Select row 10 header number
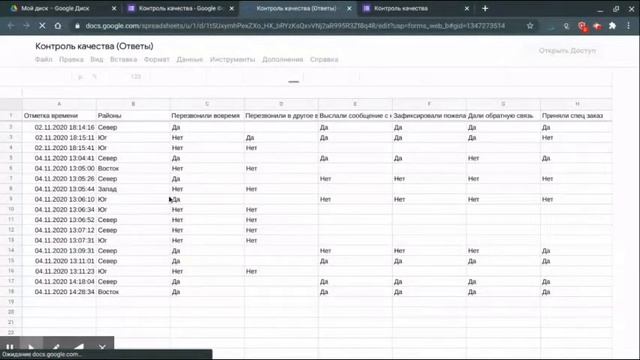The image size is (640, 360). click(11, 209)
